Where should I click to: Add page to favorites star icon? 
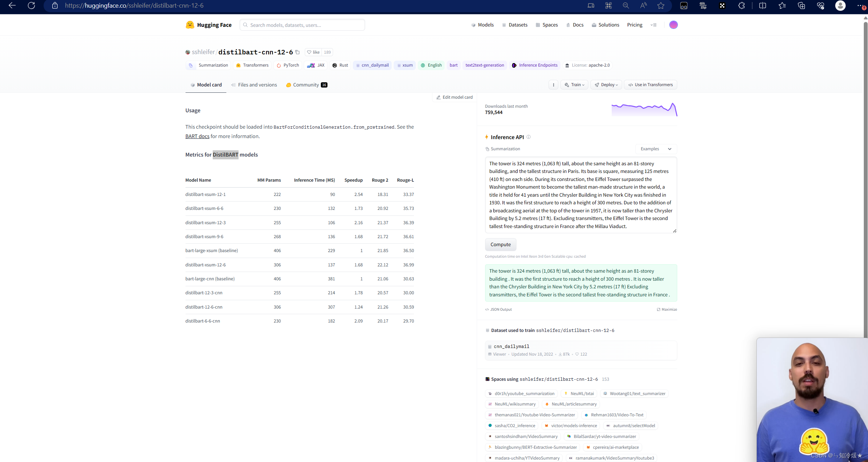click(x=661, y=6)
